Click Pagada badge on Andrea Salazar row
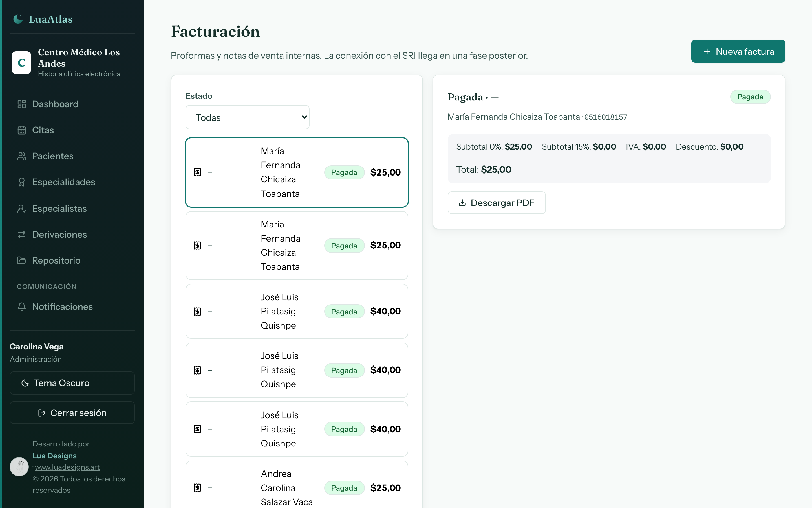 [344, 488]
